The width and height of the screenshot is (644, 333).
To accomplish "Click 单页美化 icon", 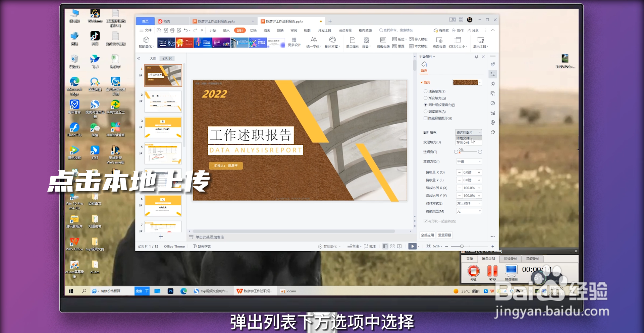I will [x=353, y=40].
